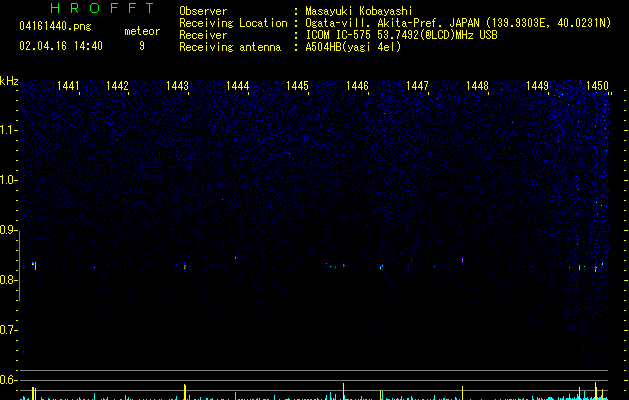Click the 1449 time marker

tap(537, 86)
